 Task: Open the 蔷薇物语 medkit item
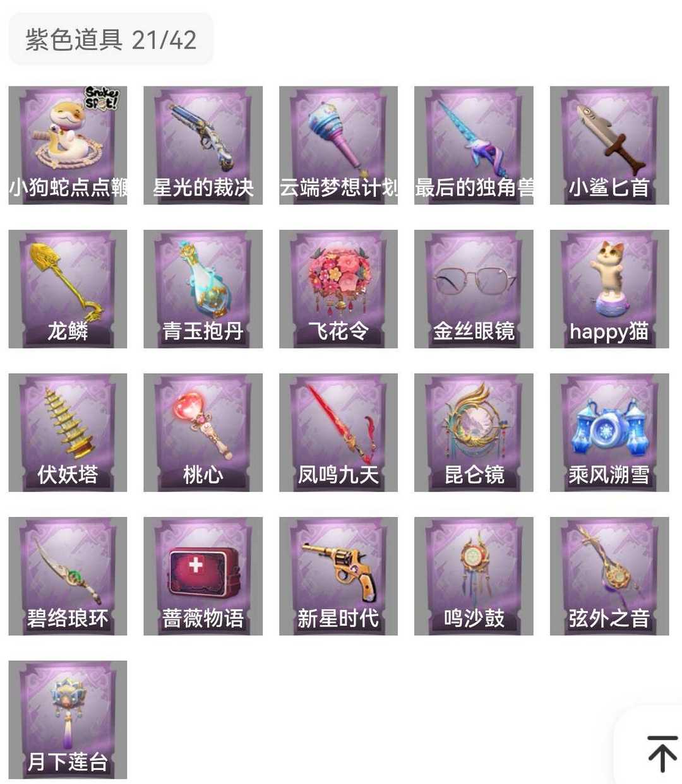pos(203,576)
